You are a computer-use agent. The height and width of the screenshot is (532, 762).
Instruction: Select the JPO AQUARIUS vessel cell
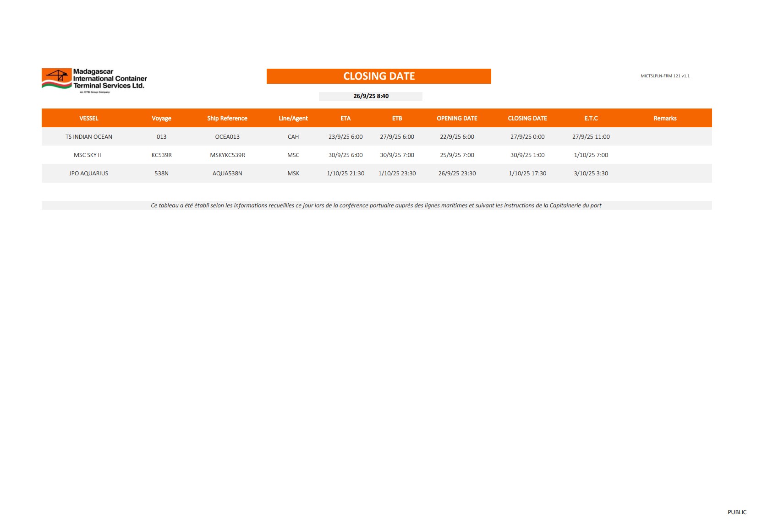click(x=89, y=174)
